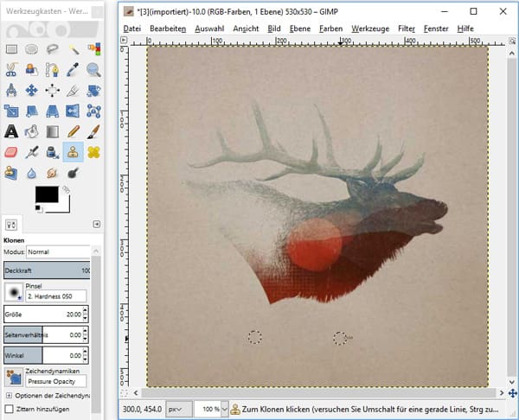Adjust the Deckkraft opacity slider

(48, 271)
